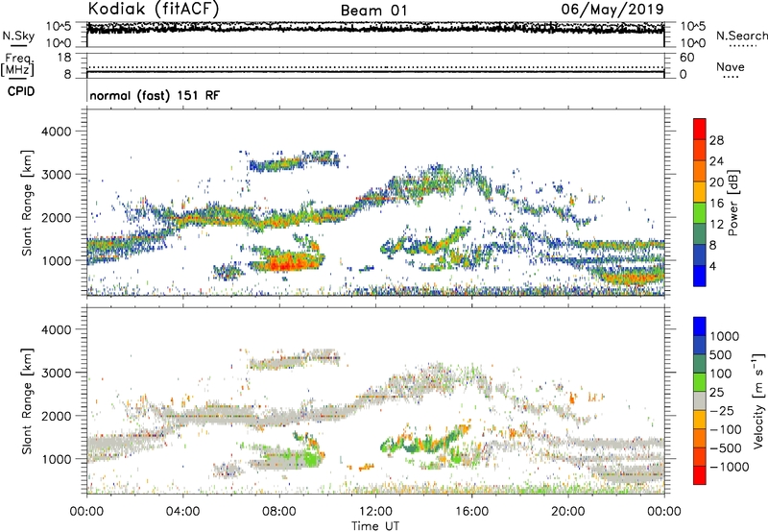Click the "Nave" legend label
The height and width of the screenshot is (532, 768).
point(730,66)
